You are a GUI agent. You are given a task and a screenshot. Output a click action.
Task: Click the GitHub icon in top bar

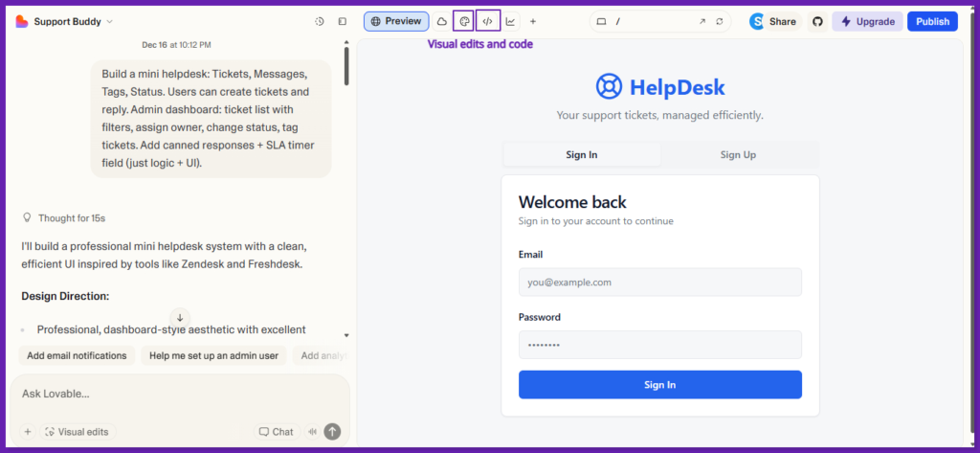(816, 21)
